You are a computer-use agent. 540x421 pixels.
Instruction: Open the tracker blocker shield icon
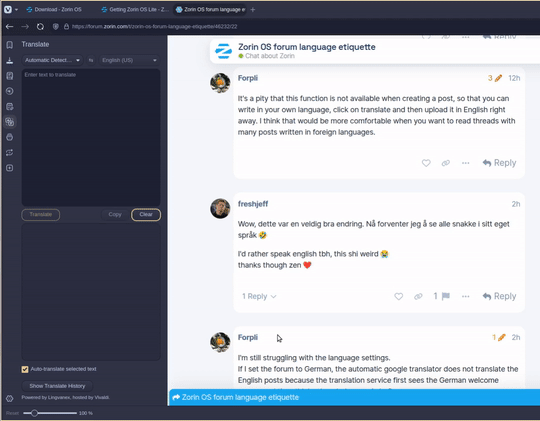(55, 27)
